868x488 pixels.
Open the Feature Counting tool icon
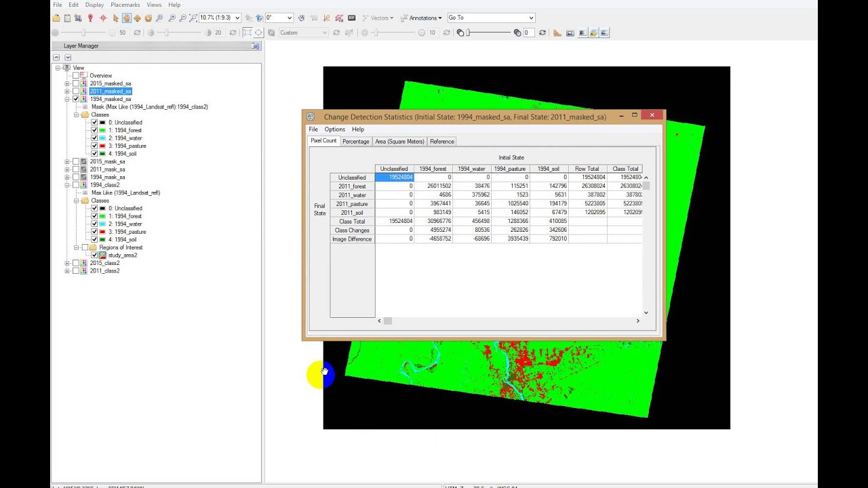pos(352,18)
